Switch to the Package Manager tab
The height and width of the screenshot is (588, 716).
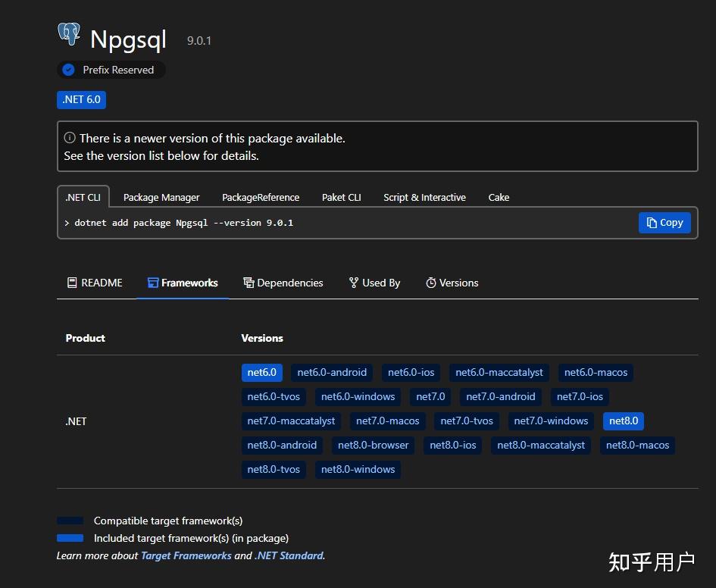tap(161, 197)
